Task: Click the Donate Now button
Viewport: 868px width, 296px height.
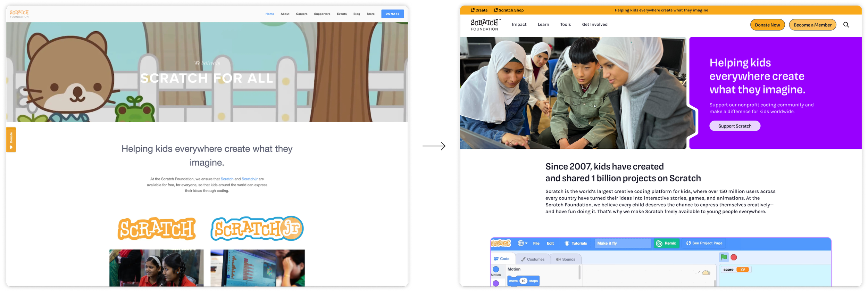Action: click(767, 25)
